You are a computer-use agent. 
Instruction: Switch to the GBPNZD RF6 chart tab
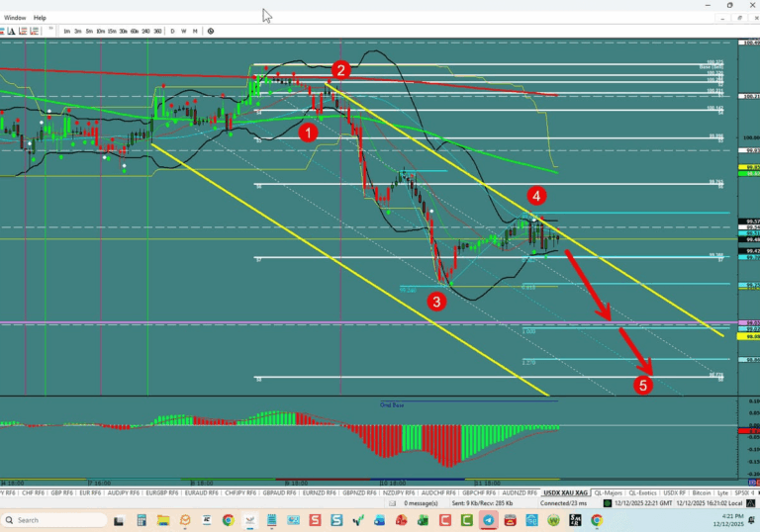coord(359,492)
